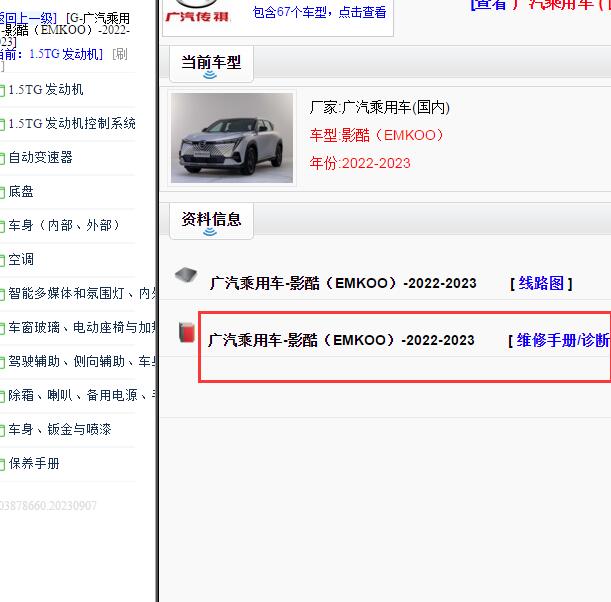This screenshot has width=611, height=602.
Task: Click the 广汽传祺 brand logo
Action: pyautogui.click(x=198, y=12)
